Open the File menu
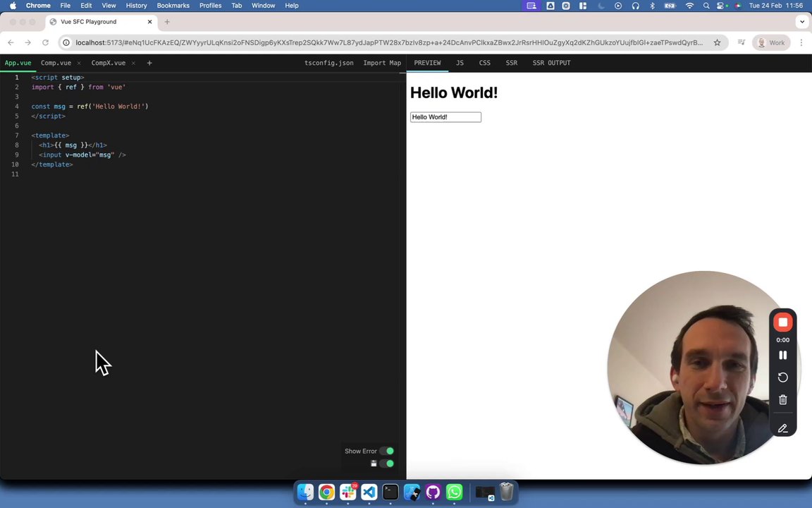 (x=66, y=6)
